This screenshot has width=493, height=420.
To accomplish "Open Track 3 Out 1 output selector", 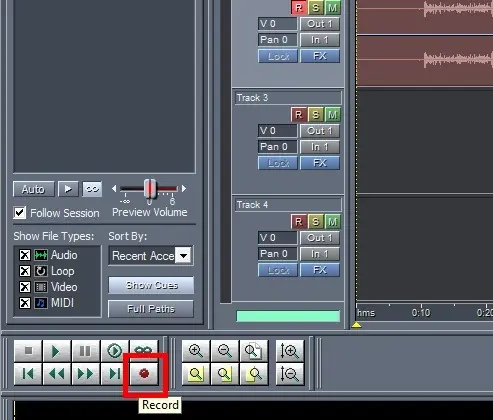I will pyautogui.click(x=320, y=131).
